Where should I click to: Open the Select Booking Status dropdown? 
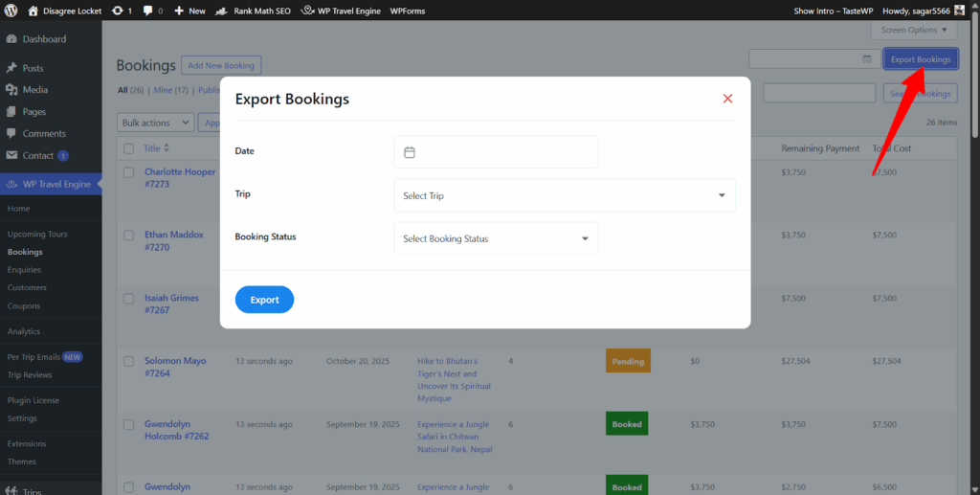(496, 238)
